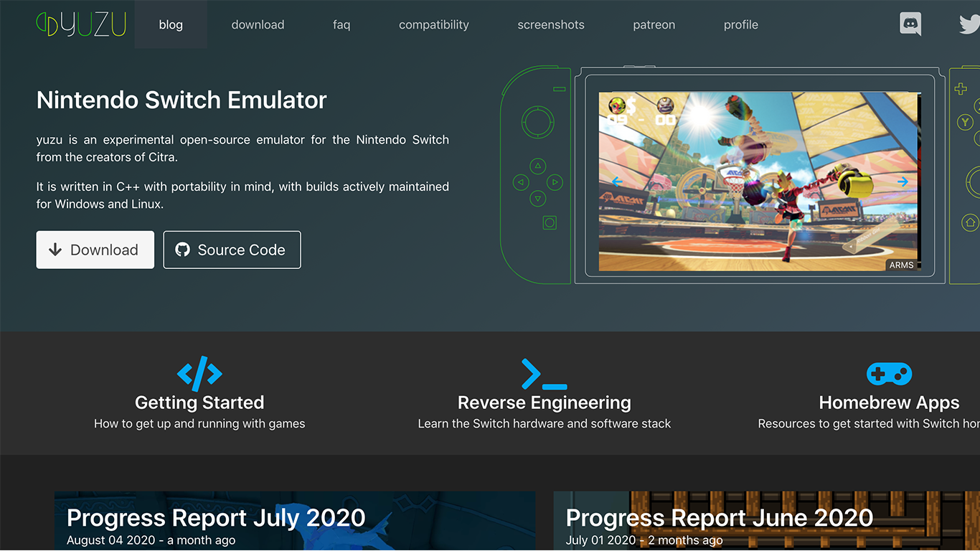This screenshot has height=551, width=980.
Task: Click the plus button on right Joy-Con
Action: pos(960,89)
